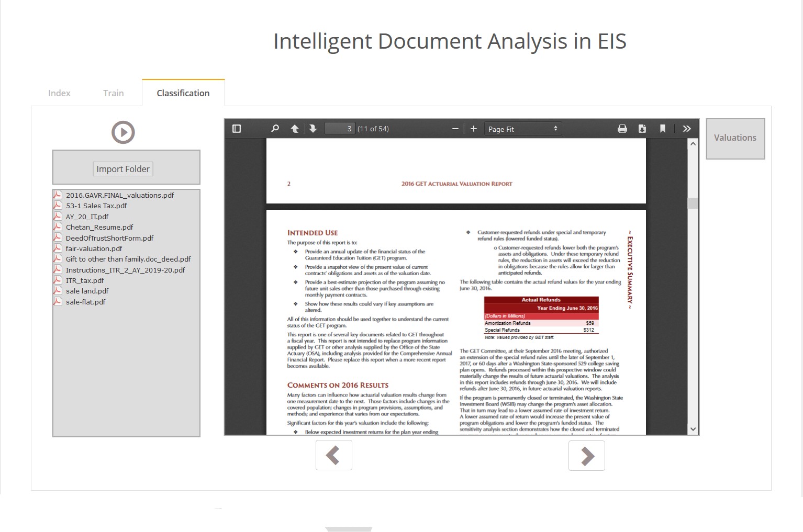Open the Page Fit zoom dropdown
The image size is (803, 532).
523,129
